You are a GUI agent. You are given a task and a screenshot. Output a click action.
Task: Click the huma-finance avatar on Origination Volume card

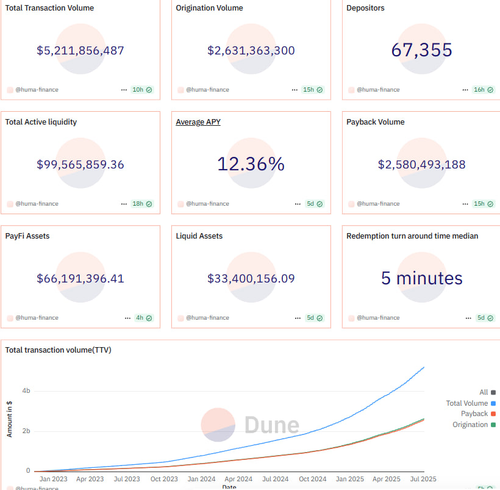pyautogui.click(x=181, y=90)
